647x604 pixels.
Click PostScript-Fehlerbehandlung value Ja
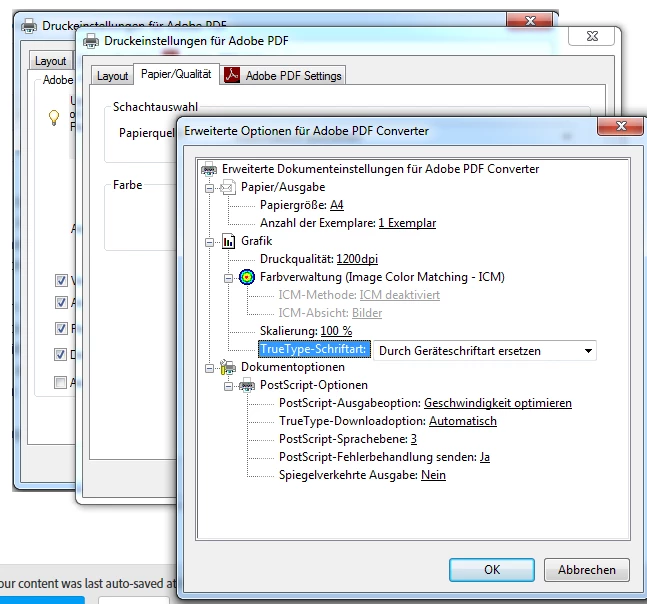pyautogui.click(x=484, y=457)
